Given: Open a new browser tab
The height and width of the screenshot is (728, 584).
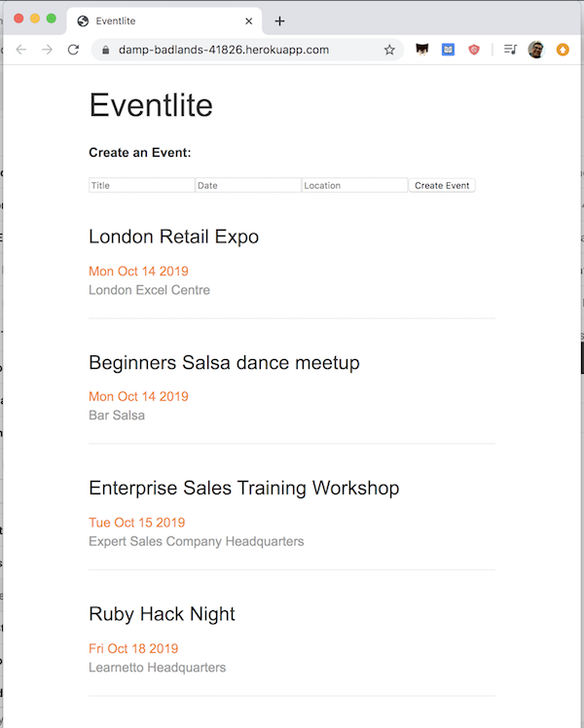Looking at the screenshot, I should (x=279, y=20).
